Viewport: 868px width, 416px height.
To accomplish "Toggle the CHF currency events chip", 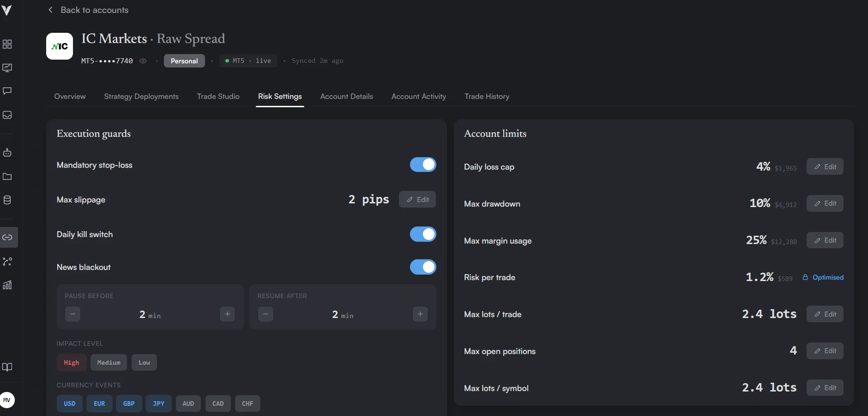I will click(247, 404).
